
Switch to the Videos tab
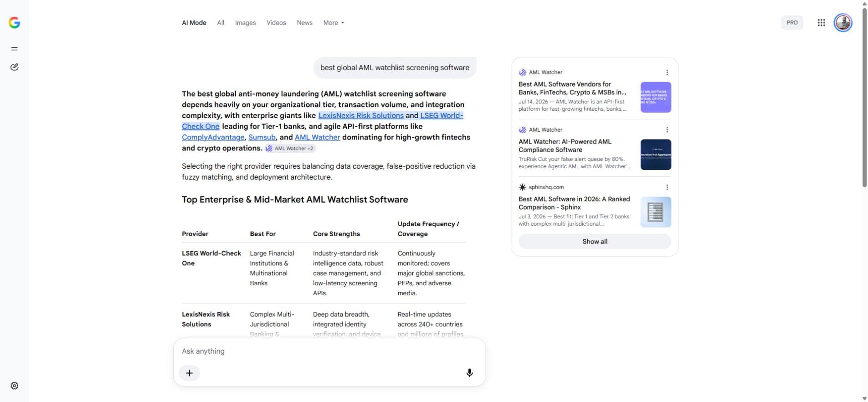coord(276,23)
